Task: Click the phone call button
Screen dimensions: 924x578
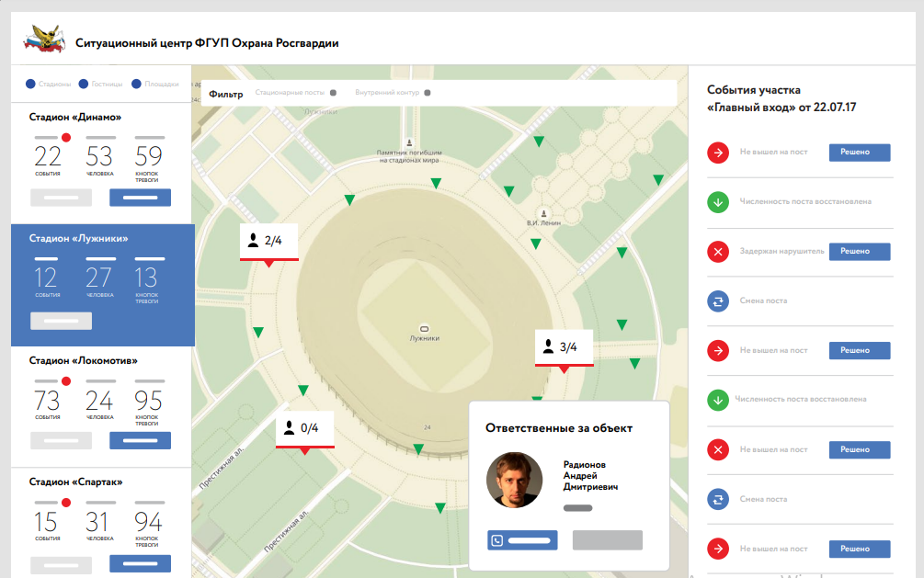Action: pyautogui.click(x=522, y=540)
